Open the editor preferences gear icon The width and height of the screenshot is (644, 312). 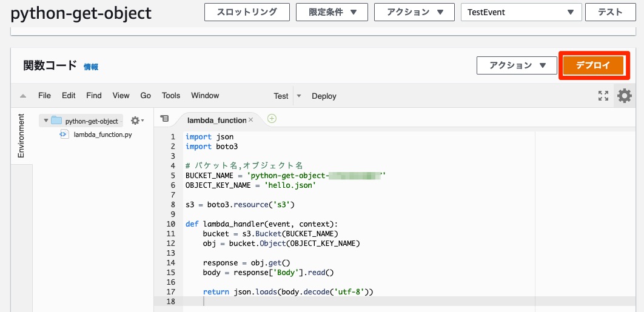pos(624,96)
